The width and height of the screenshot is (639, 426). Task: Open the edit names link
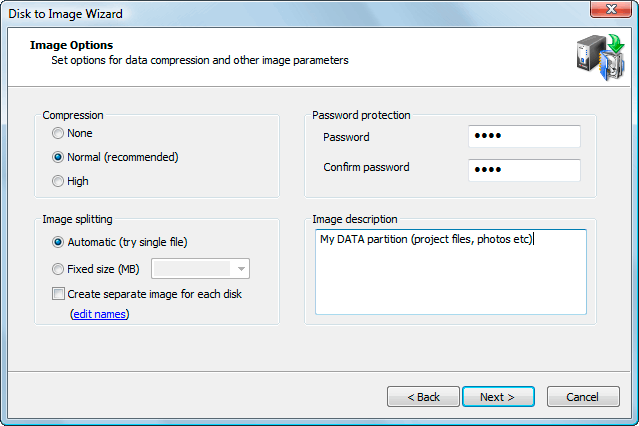(99, 314)
